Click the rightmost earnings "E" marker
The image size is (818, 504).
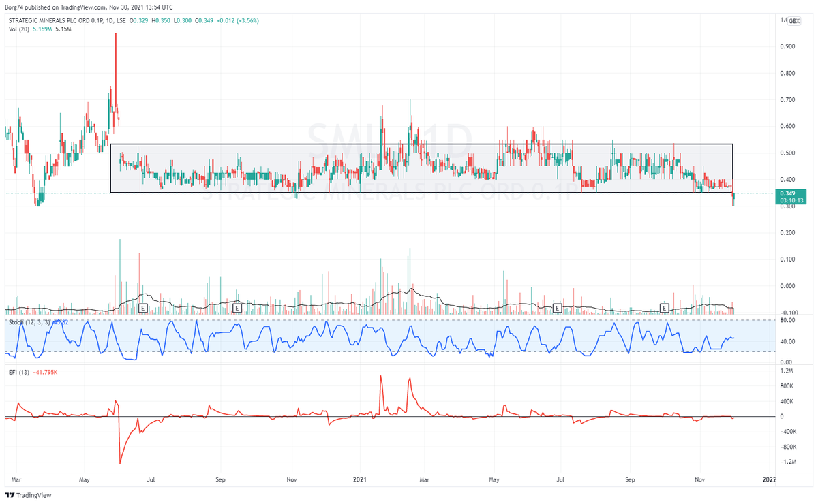(x=664, y=308)
